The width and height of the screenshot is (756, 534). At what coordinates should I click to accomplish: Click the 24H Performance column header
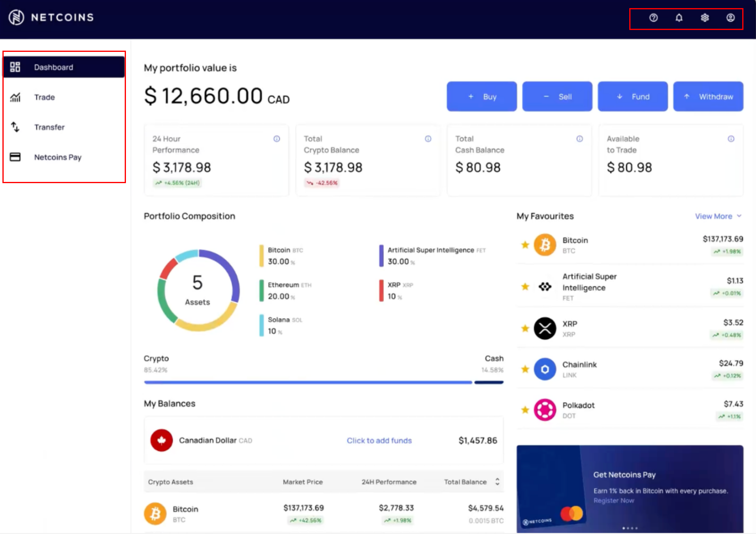point(389,482)
